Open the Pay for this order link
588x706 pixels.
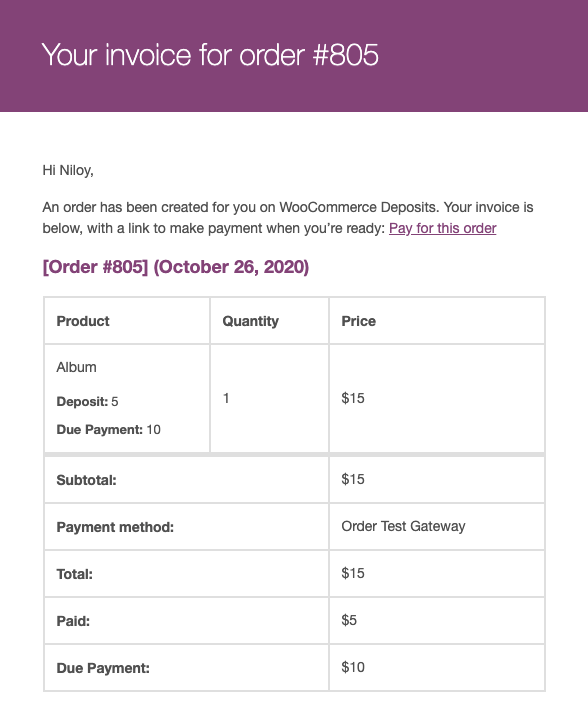click(x=442, y=228)
